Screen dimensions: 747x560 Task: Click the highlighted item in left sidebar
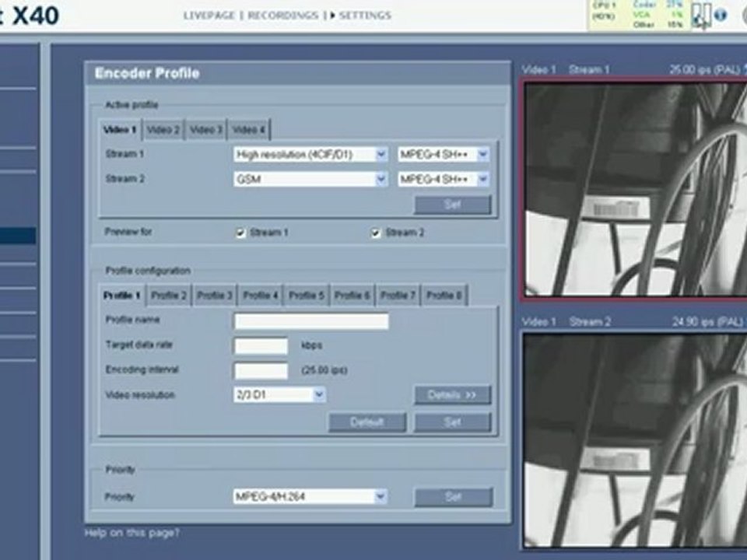point(18,236)
